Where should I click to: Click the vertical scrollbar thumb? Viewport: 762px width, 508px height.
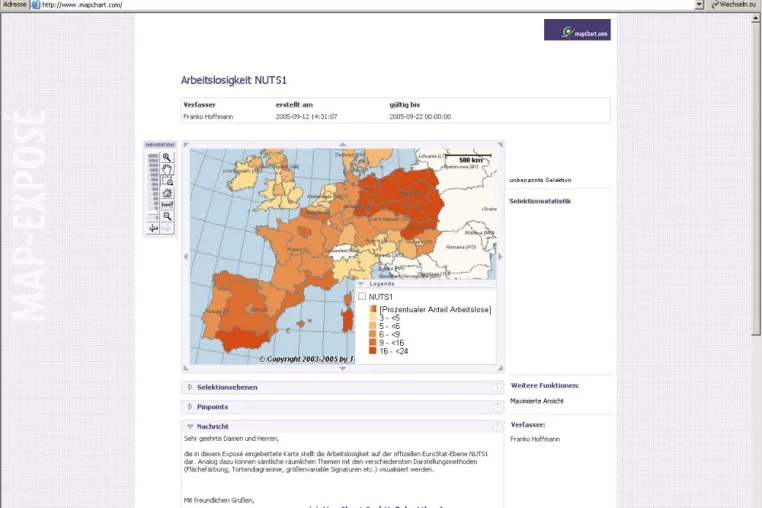point(756,179)
